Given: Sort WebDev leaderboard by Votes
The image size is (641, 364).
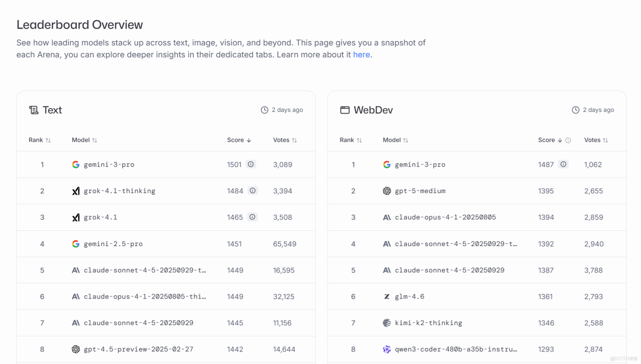Looking at the screenshot, I should [596, 140].
